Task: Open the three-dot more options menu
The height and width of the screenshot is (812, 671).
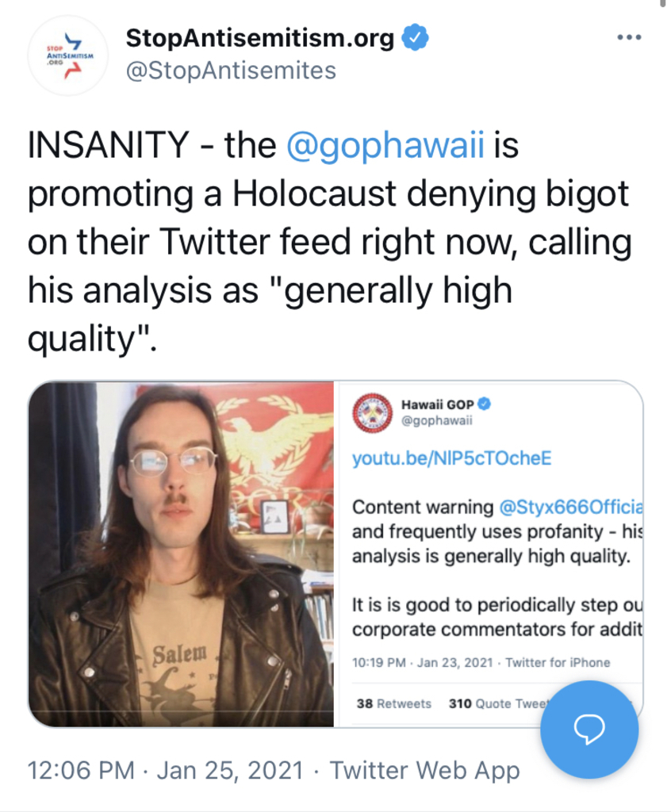Action: pos(629,37)
